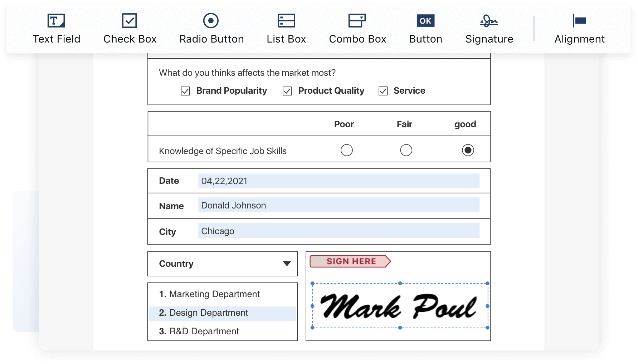Image resolution: width=638 pixels, height=364 pixels.
Task: Activate the Combo Box tool icon
Action: click(357, 21)
